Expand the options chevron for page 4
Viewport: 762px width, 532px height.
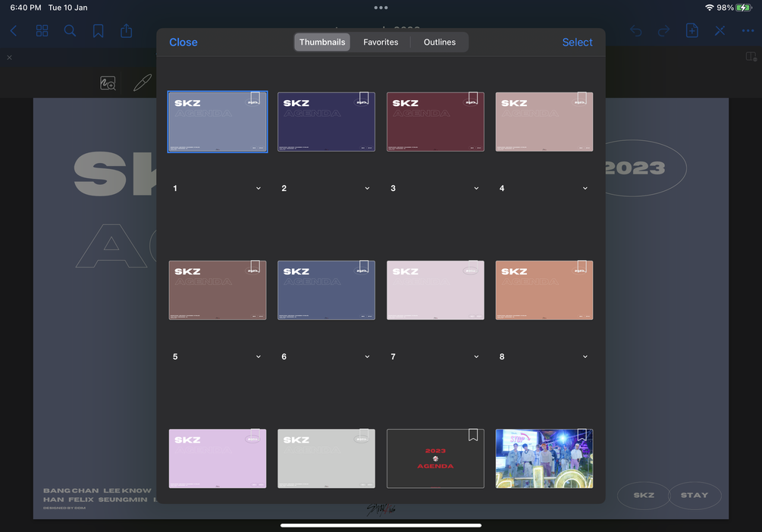(585, 189)
